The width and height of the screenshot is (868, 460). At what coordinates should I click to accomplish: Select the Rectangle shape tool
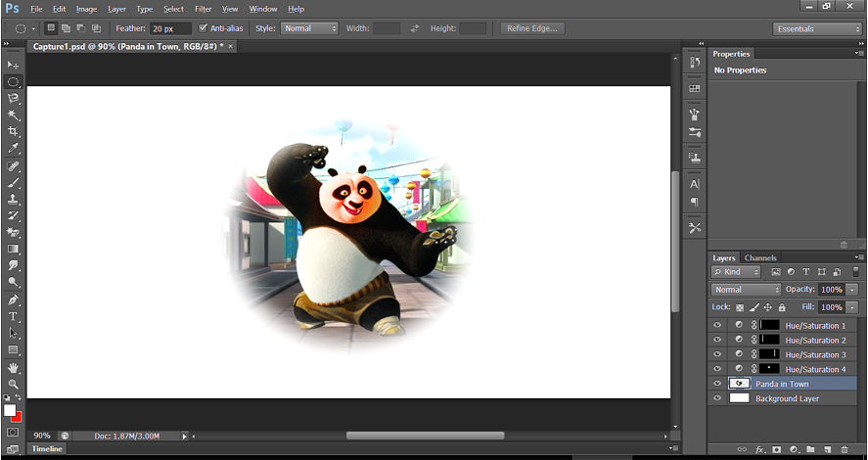(x=13, y=349)
